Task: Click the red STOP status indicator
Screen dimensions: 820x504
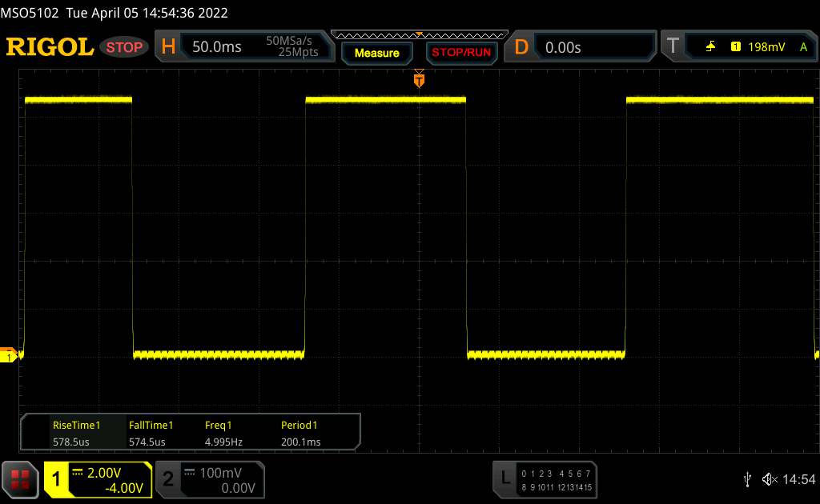Action: tap(124, 47)
